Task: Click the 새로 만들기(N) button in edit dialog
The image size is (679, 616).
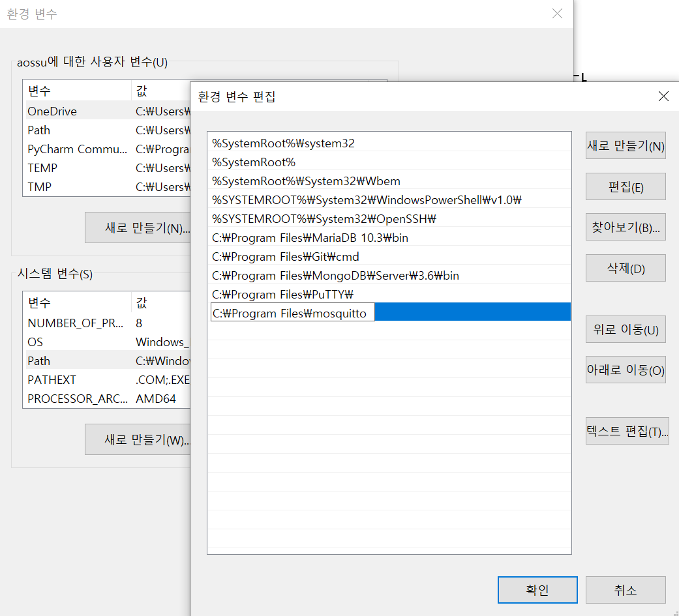Action: 626,145
